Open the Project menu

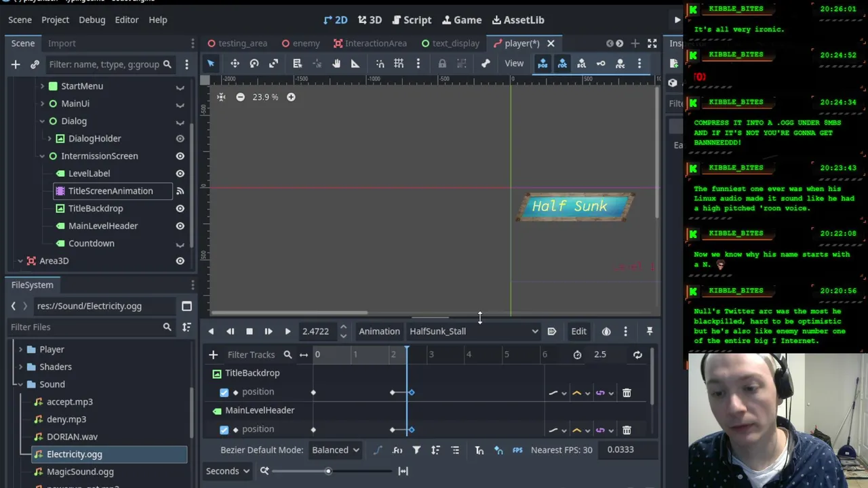tap(55, 20)
